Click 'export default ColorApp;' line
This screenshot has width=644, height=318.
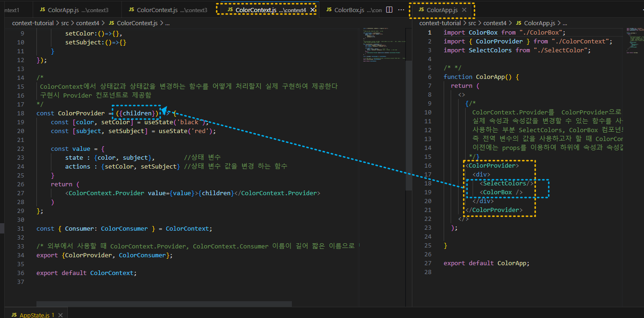point(487,263)
